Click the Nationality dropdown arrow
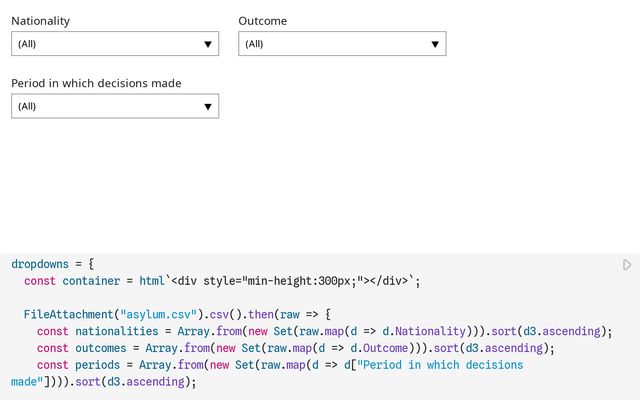Viewport: 640px width, 400px height. tap(208, 44)
